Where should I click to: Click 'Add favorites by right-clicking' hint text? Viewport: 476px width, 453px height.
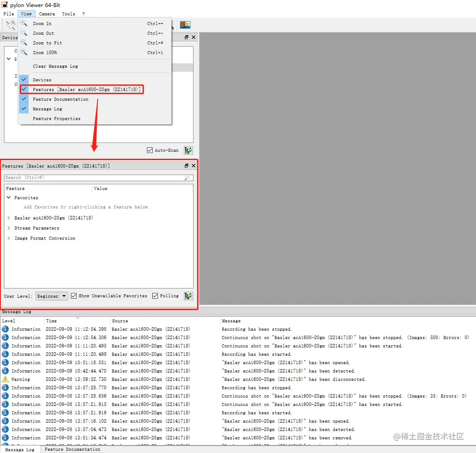tap(86, 207)
